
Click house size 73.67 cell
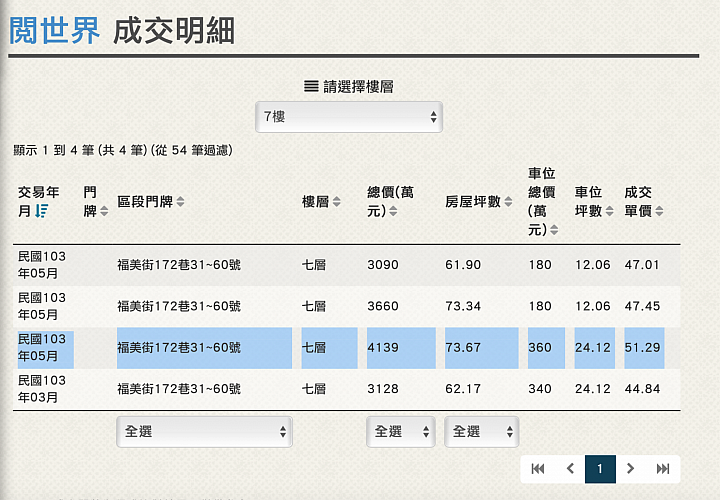[x=463, y=348]
